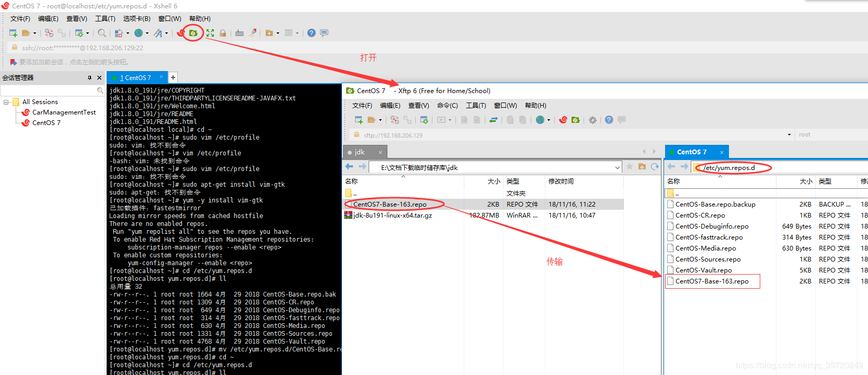Open Xftp 命令(C) menu
Image resolution: width=868 pixels, height=375 pixels.
pos(447,106)
